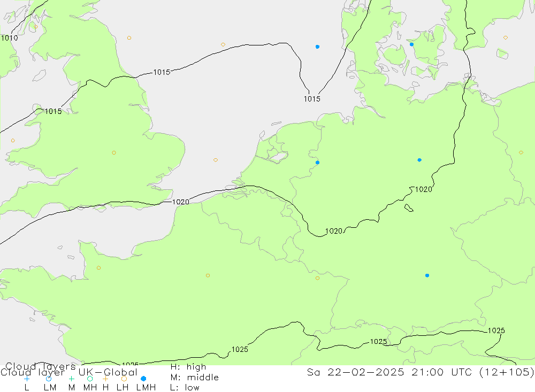This screenshot has height=392, width=535.
Task: Pick the orange LH marker over north-central France
Action: [208, 275]
